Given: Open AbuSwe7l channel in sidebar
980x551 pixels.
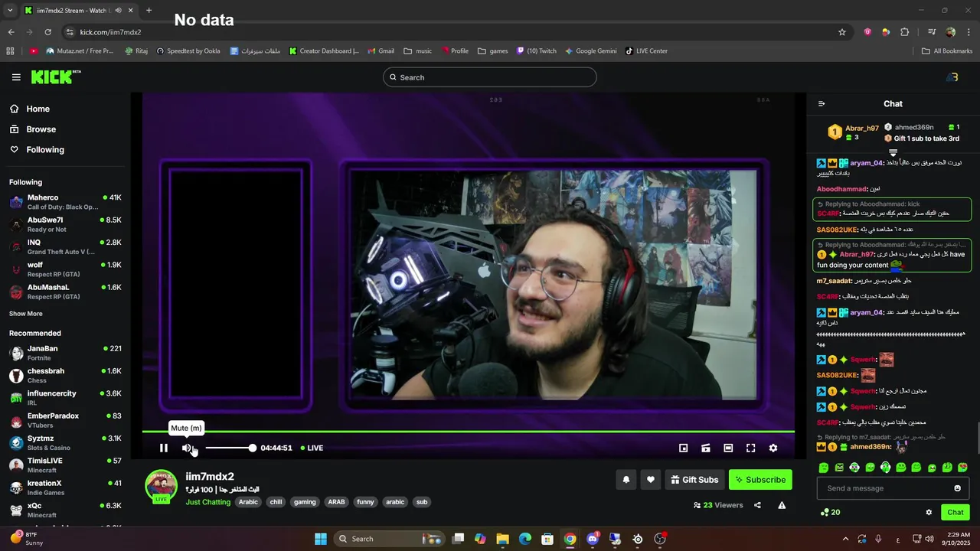Looking at the screenshot, I should coord(65,224).
